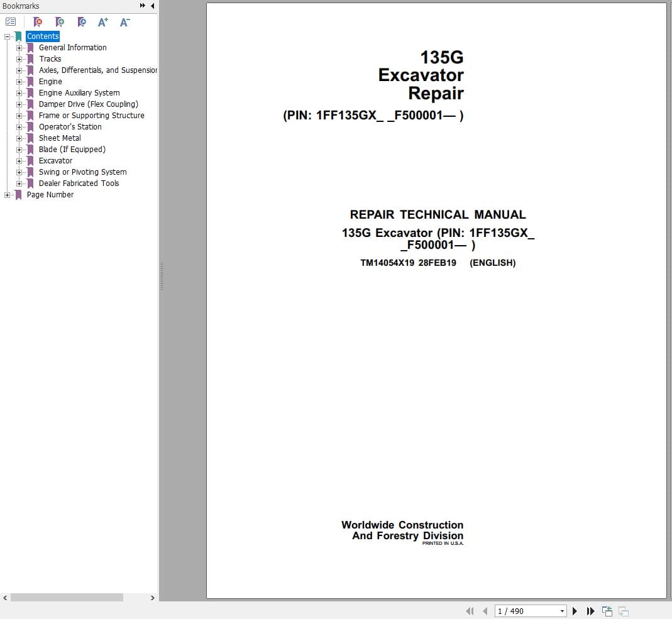Screen dimensions: 672x619
Task: Click bookmarks horizontal scrollbar thumb
Action: pos(67,598)
